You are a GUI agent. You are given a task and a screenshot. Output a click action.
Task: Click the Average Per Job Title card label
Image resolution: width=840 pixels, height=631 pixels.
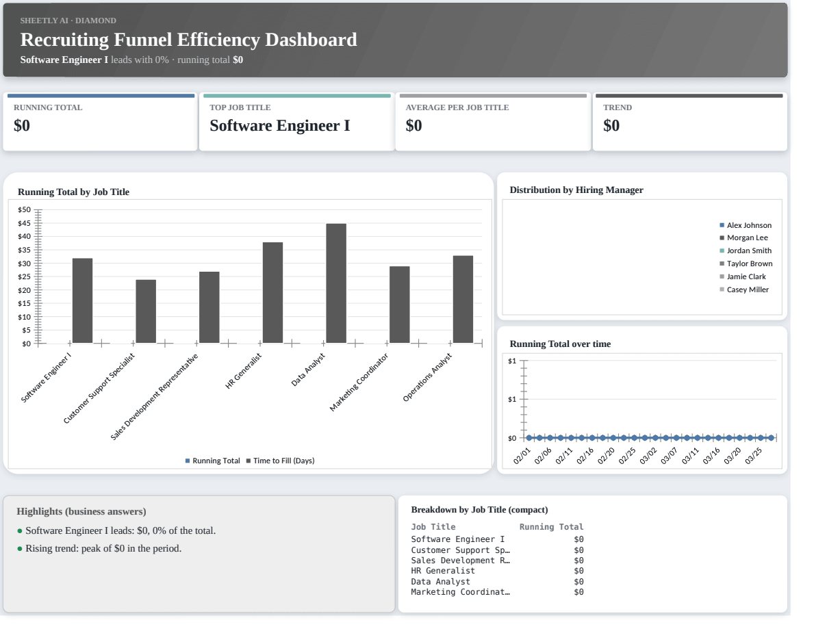[x=457, y=107]
